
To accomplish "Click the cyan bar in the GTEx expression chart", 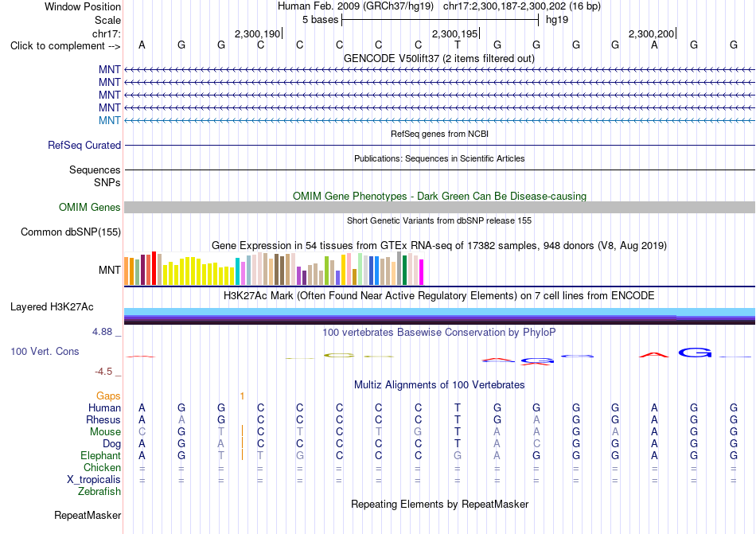I will tap(237, 271).
